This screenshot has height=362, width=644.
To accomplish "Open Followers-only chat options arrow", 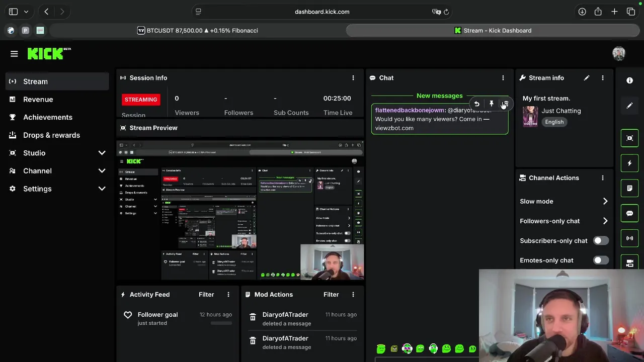I will (x=605, y=221).
